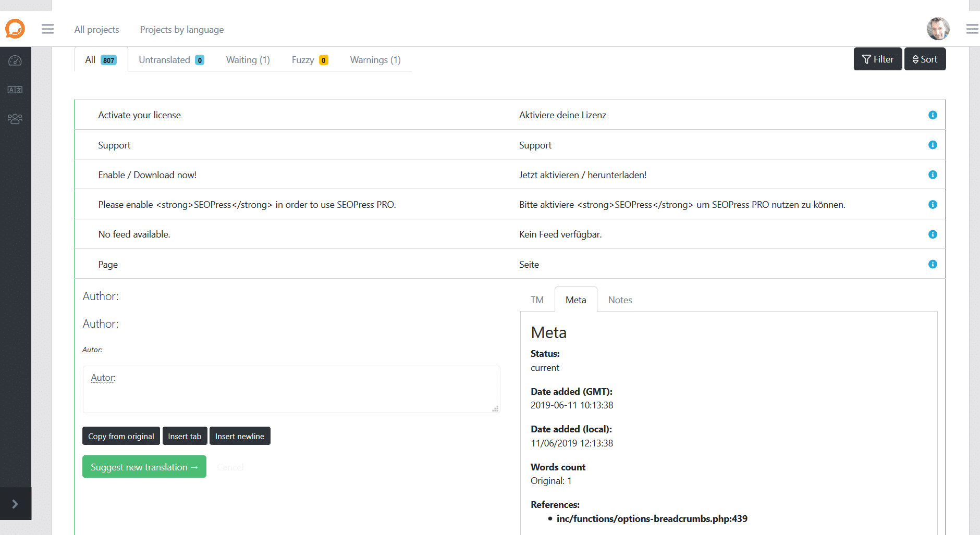Click the date '2019-06-11 10:13:38'
Viewport: 980px width, 535px height.
pos(572,405)
